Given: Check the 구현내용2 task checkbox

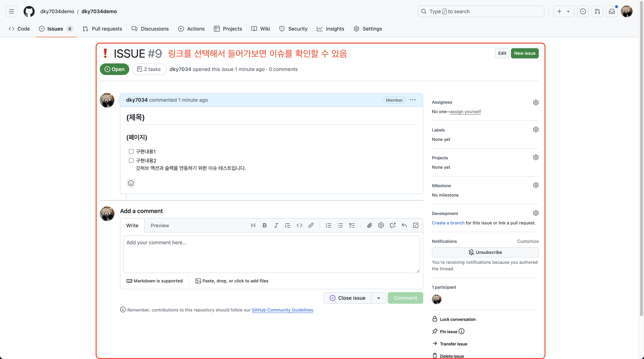Looking at the screenshot, I should [131, 160].
